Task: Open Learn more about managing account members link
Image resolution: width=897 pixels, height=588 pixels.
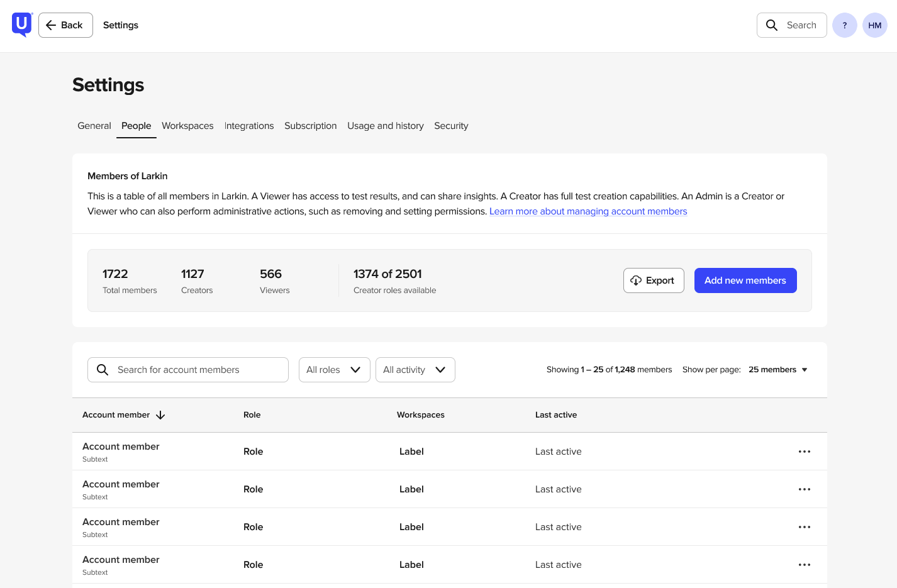Action: tap(588, 211)
